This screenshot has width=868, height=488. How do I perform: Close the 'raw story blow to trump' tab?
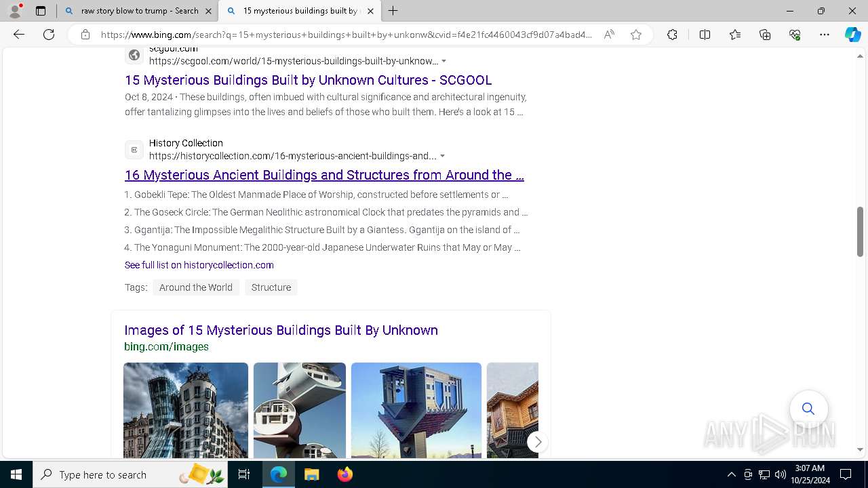coord(208,11)
